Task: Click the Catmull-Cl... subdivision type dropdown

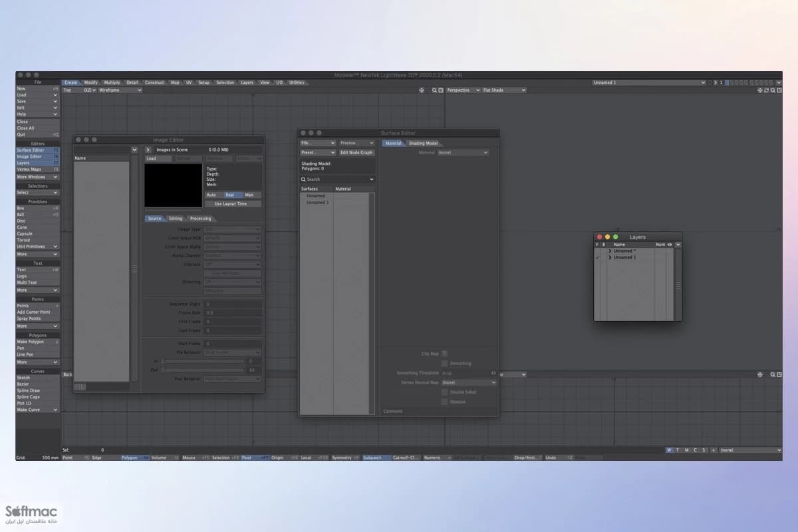Action: point(406,458)
